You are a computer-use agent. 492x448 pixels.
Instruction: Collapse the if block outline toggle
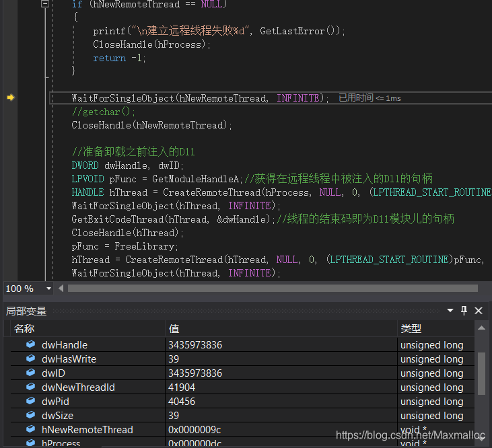tap(45, 4)
